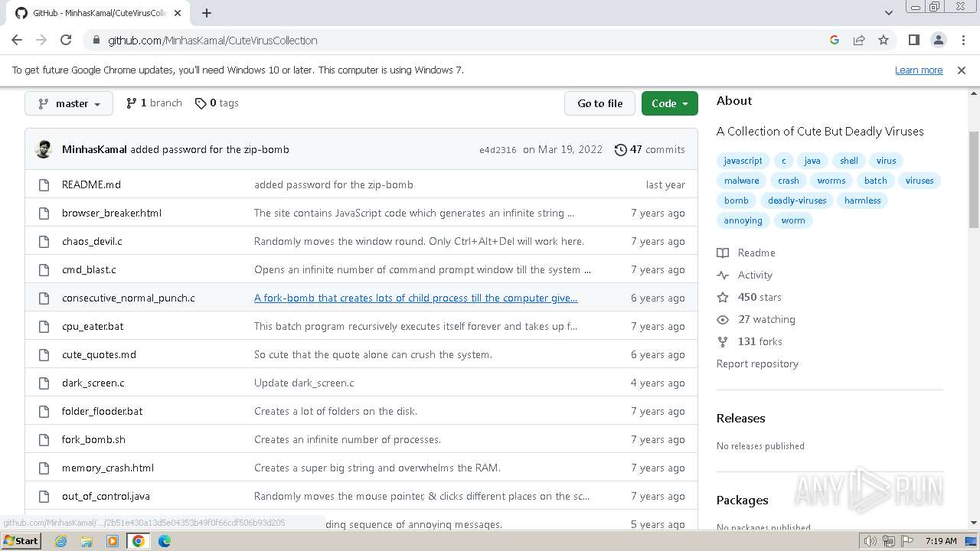Click Report repository link
The width and height of the screenshot is (980, 551).
click(757, 364)
